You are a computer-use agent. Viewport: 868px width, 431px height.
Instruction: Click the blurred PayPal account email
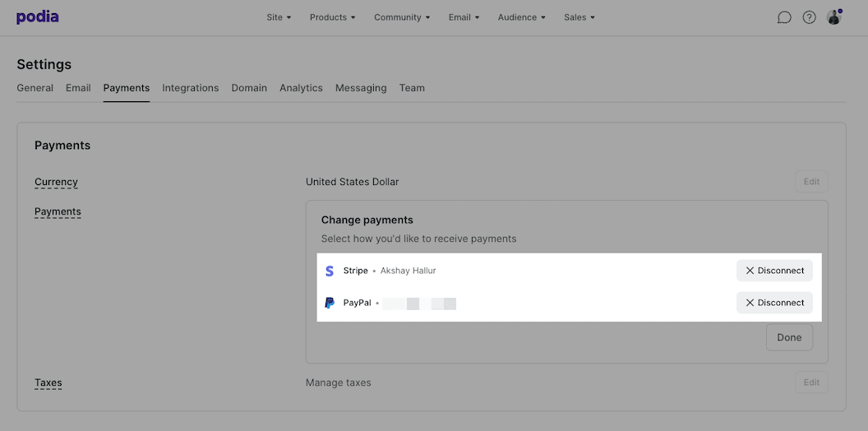click(419, 304)
